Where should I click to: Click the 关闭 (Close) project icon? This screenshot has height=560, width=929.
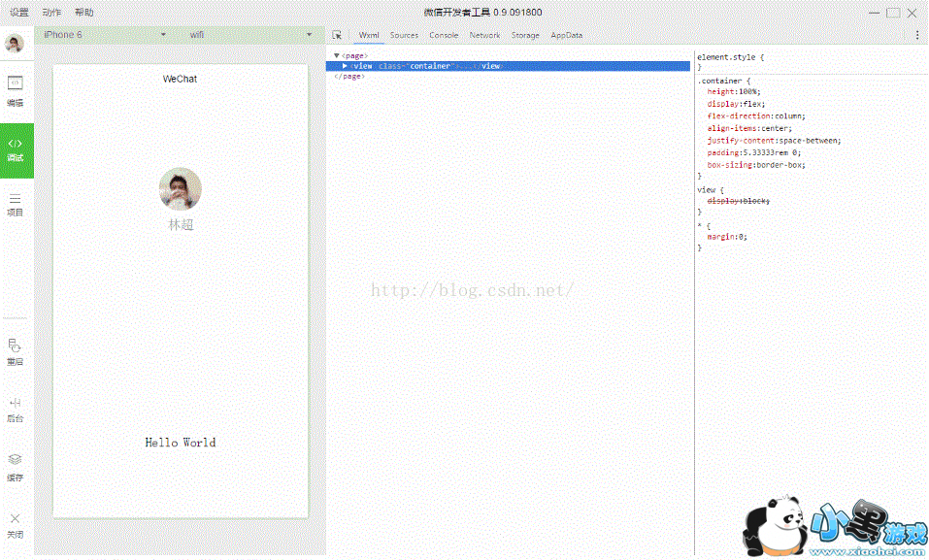(15, 525)
